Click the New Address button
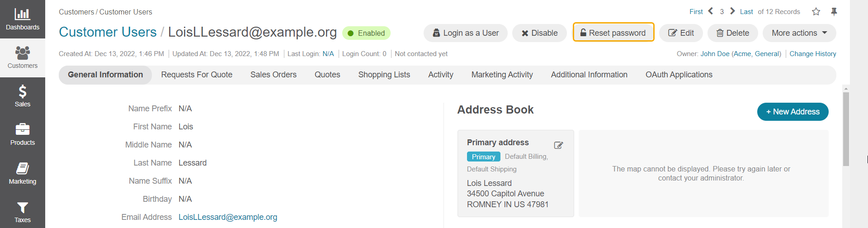Viewport: 868px width, 228px height. tap(793, 112)
